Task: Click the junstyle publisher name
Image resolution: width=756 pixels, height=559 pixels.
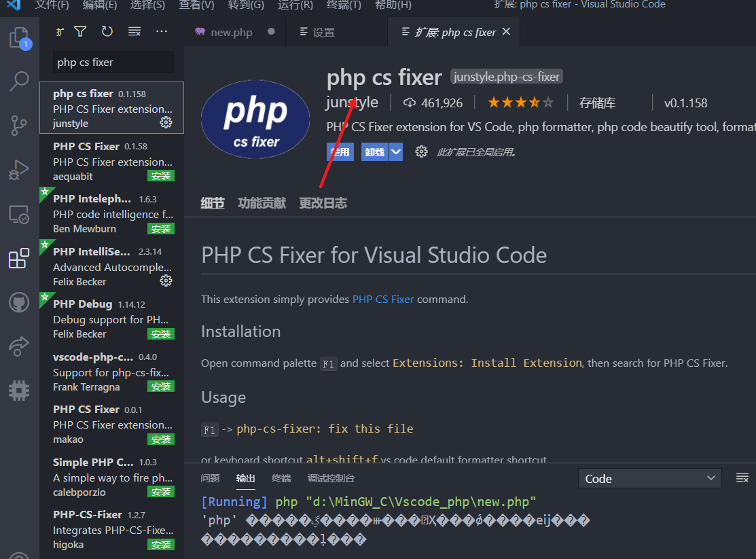Action: (352, 103)
